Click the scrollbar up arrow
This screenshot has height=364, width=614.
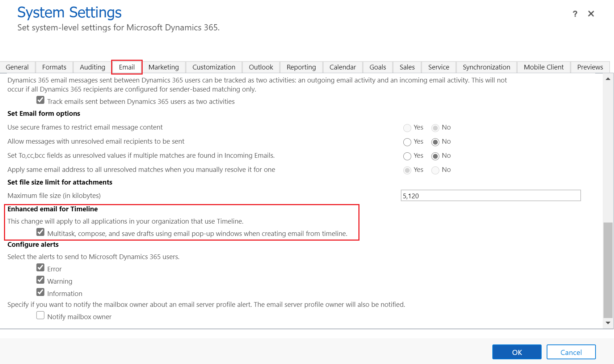[607, 78]
